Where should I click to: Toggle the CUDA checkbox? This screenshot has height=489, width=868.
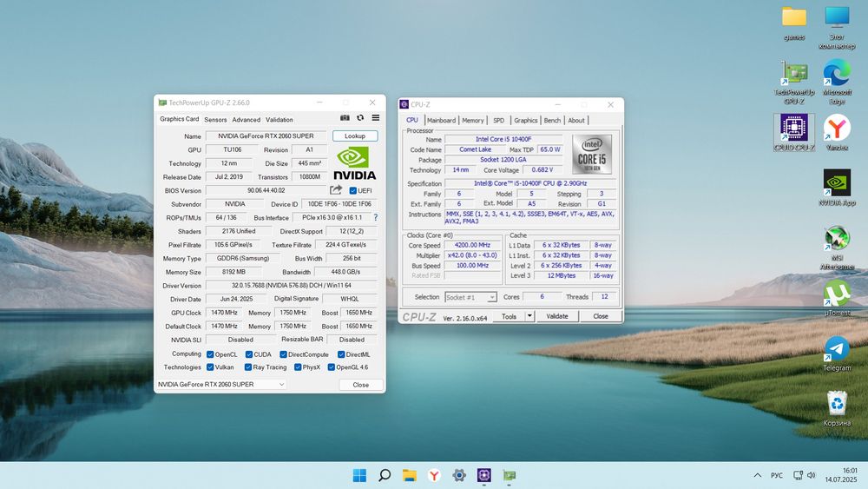(x=248, y=354)
